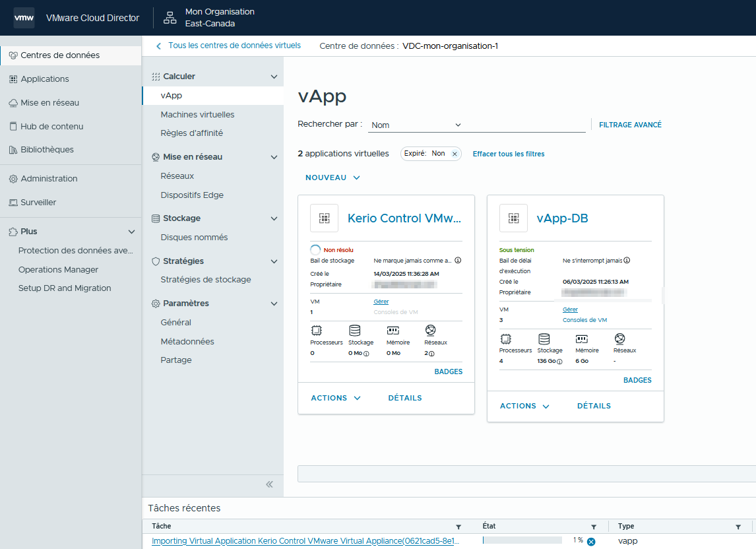
Task: Open DÉTAILS of Kerio Control vApp
Action: coord(405,398)
